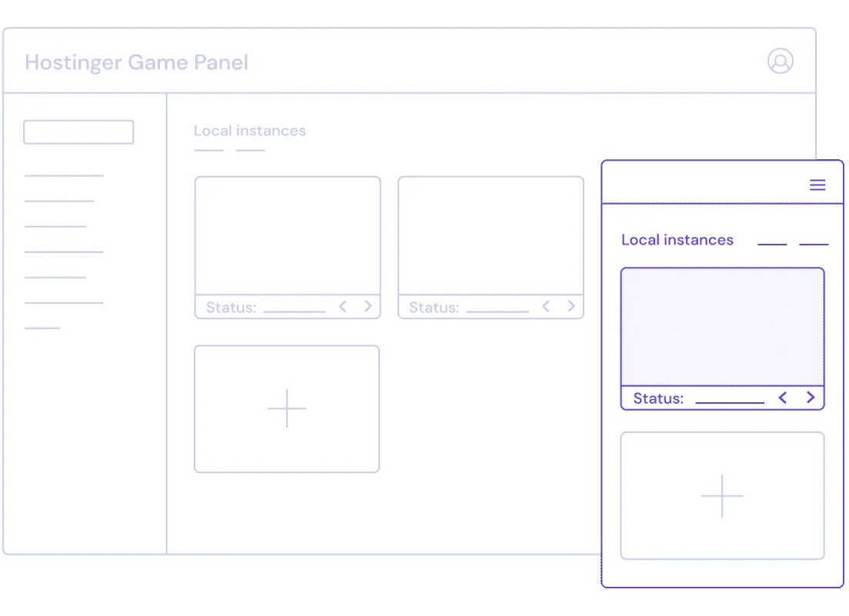Click the right chevron in the first desktop instance card
This screenshot has height=616, width=849.
click(x=368, y=306)
